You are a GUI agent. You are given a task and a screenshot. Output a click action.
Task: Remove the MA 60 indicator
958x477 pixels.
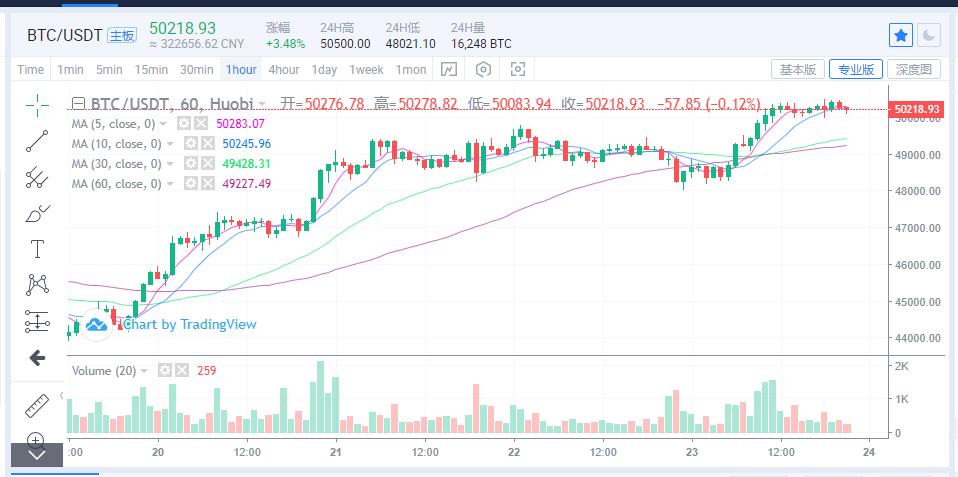(x=208, y=184)
